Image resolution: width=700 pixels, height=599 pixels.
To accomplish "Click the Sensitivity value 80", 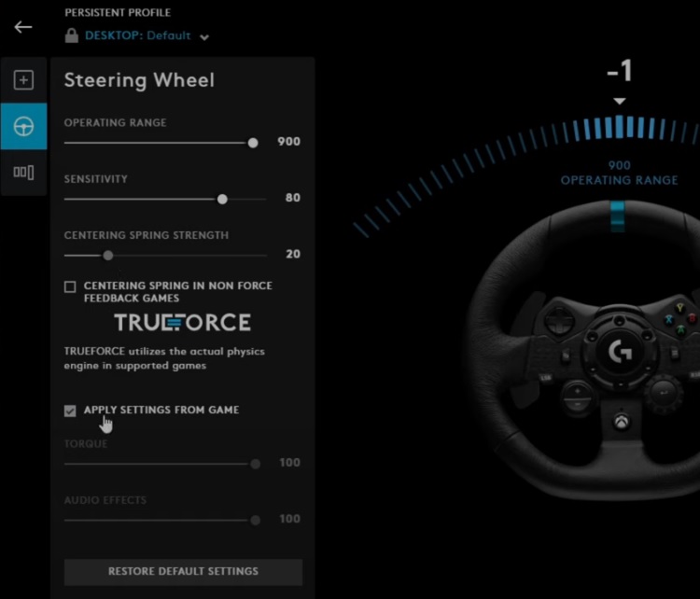I will pyautogui.click(x=293, y=198).
